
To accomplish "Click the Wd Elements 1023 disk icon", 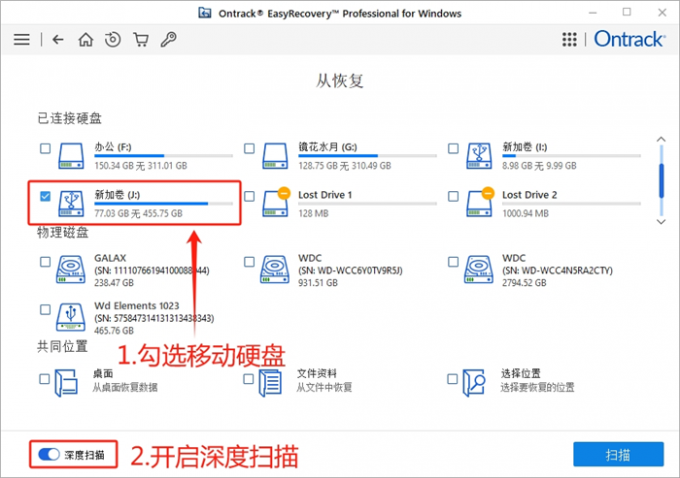I will (71, 317).
